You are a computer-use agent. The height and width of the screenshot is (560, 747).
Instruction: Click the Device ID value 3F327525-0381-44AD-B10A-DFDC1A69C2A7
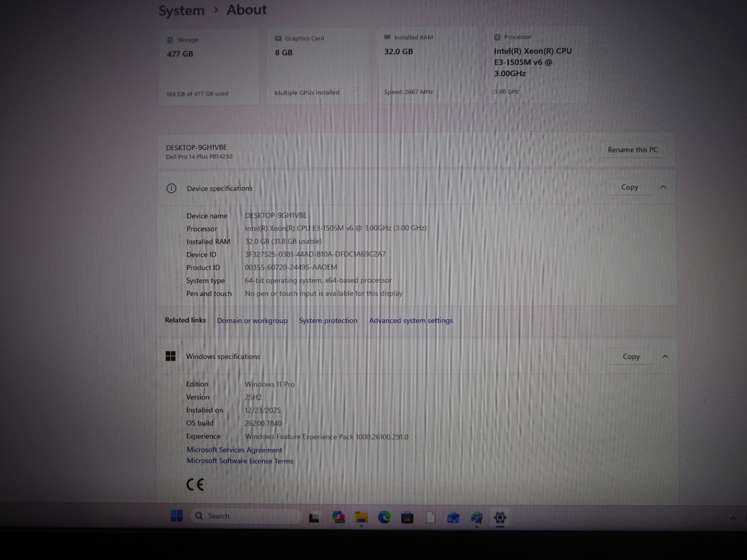point(316,254)
